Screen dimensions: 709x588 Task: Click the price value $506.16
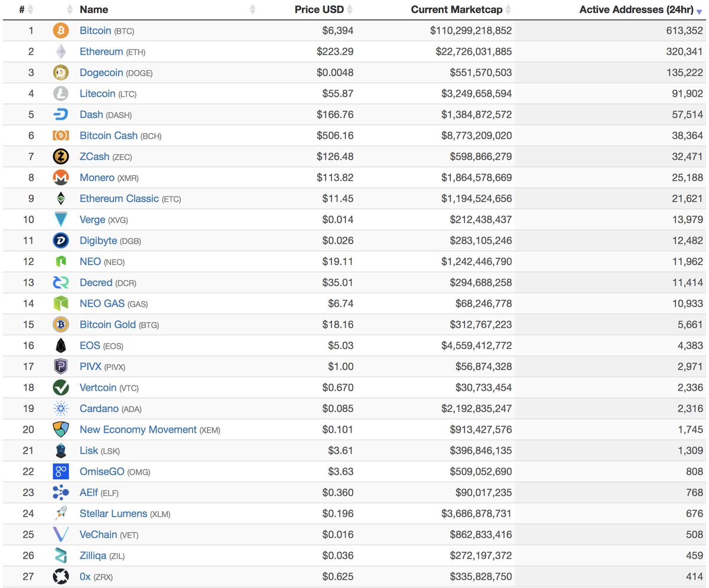(335, 136)
